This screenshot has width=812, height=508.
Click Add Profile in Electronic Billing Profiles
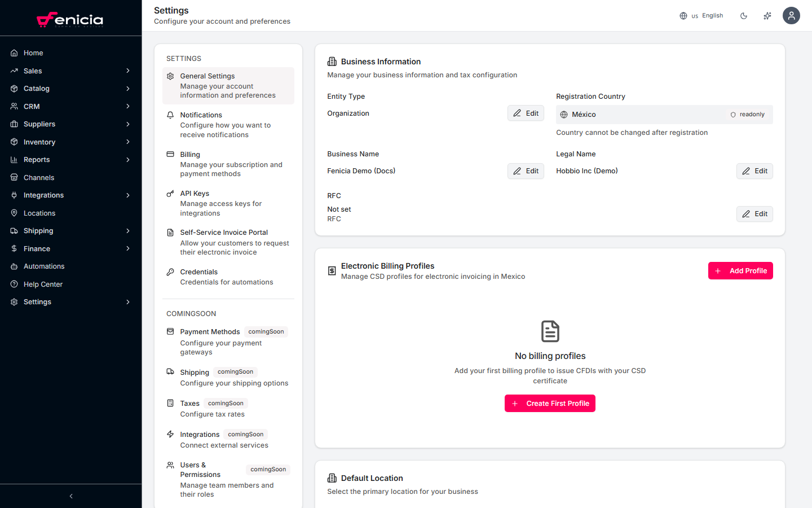[x=740, y=270]
